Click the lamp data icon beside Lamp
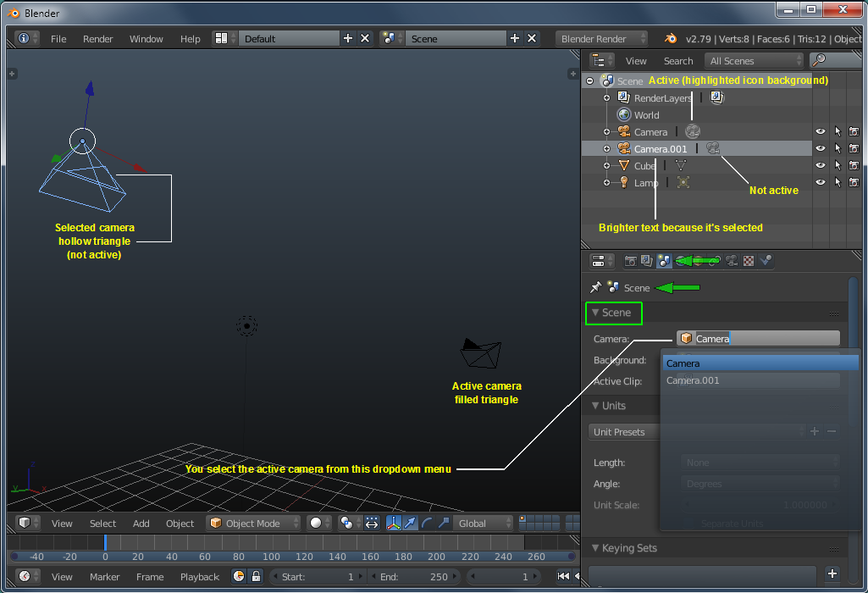 (683, 182)
